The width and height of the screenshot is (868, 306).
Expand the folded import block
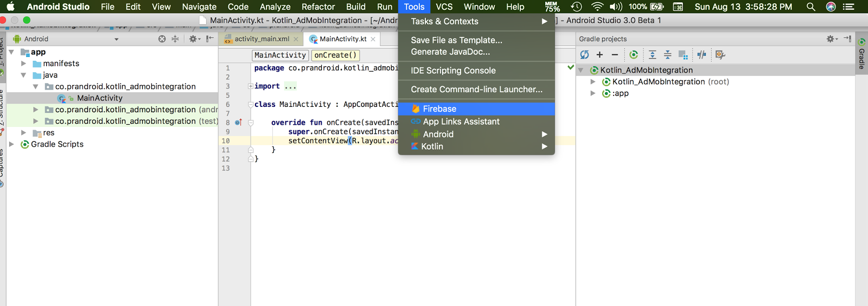click(251, 86)
